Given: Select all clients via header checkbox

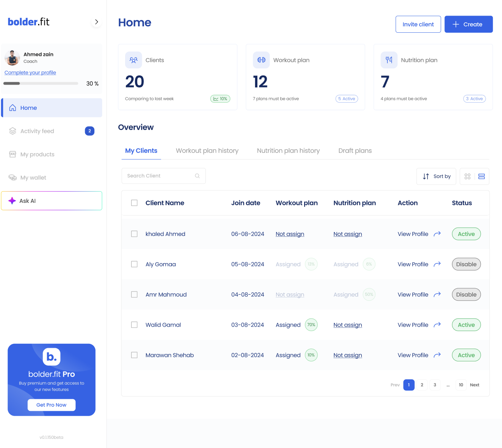Looking at the screenshot, I should click(134, 203).
